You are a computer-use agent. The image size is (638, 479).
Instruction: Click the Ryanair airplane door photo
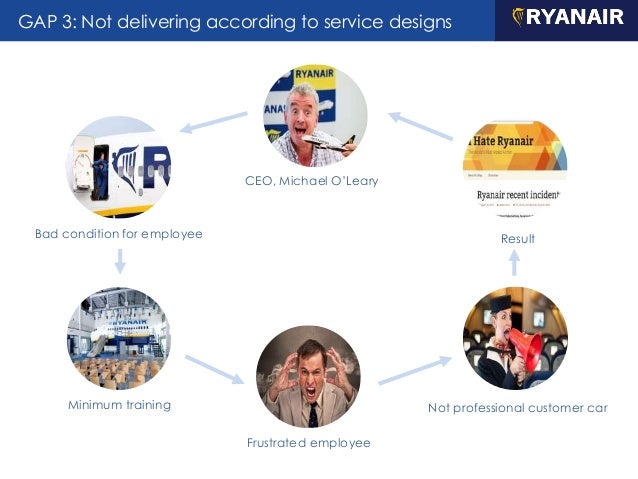[118, 167]
